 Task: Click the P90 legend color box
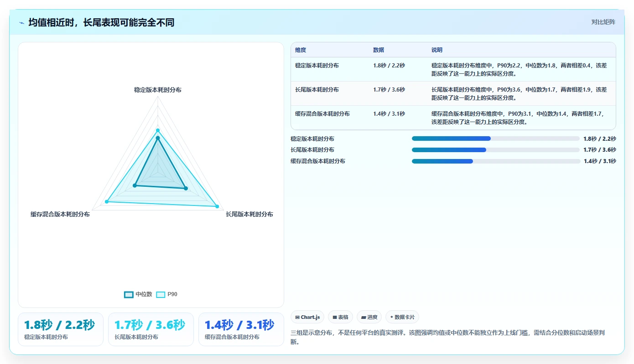pyautogui.click(x=161, y=295)
